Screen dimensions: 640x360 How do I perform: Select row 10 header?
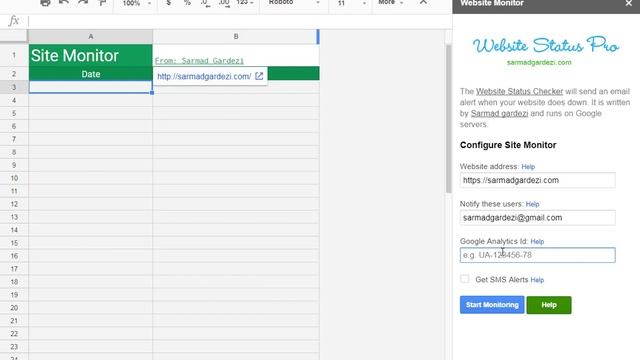[14, 178]
